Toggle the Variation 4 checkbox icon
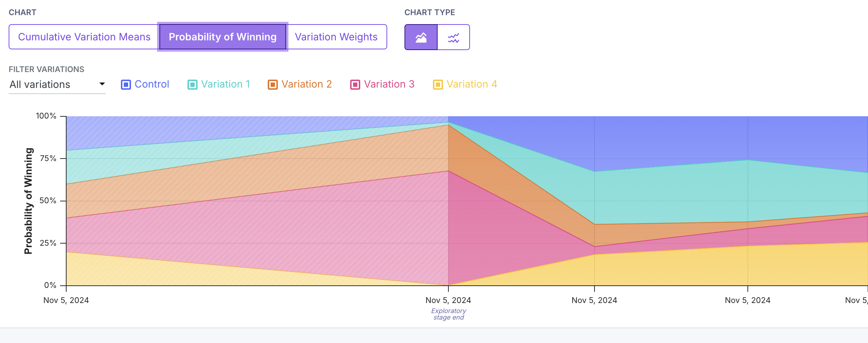The height and width of the screenshot is (343, 868). (438, 85)
